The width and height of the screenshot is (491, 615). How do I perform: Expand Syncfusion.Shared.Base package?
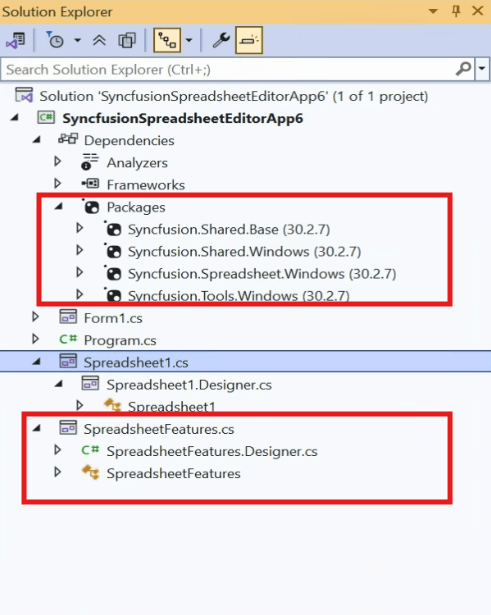[x=80, y=228]
